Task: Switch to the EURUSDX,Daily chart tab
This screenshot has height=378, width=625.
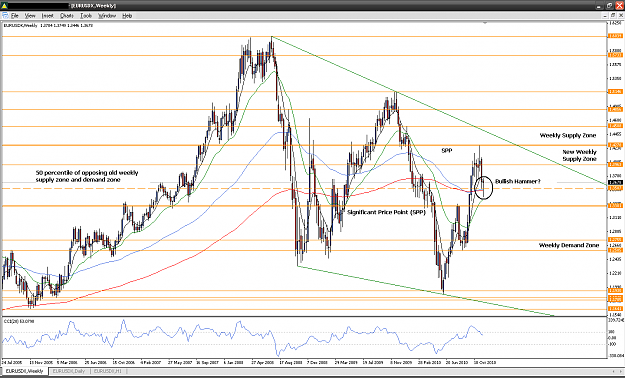Action: pos(69,371)
